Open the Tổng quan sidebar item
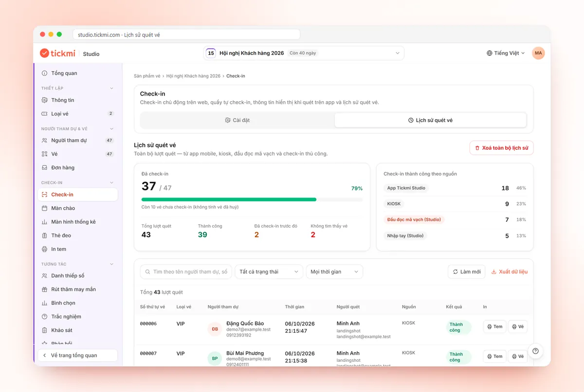This screenshot has height=392, width=584. tap(77, 73)
